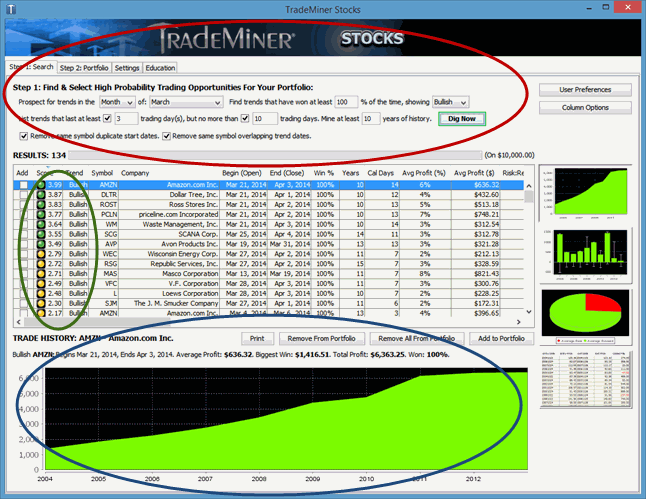Click the Print button
This screenshot has width=646, height=499.
(257, 338)
